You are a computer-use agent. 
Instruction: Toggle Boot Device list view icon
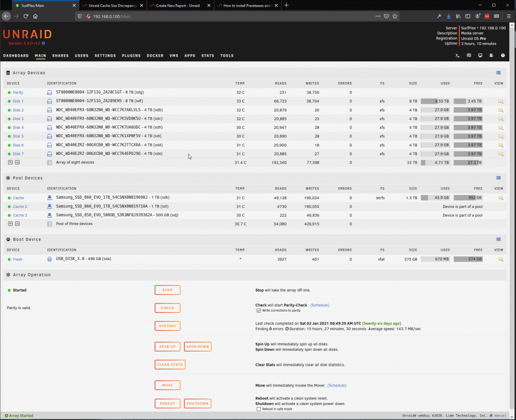click(498, 239)
